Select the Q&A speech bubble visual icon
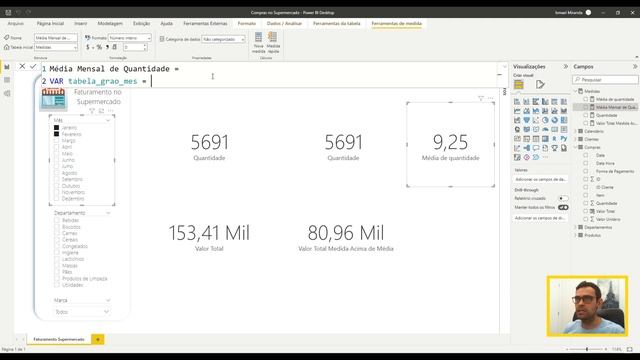Screen dimensions: 640x360 point(536,148)
